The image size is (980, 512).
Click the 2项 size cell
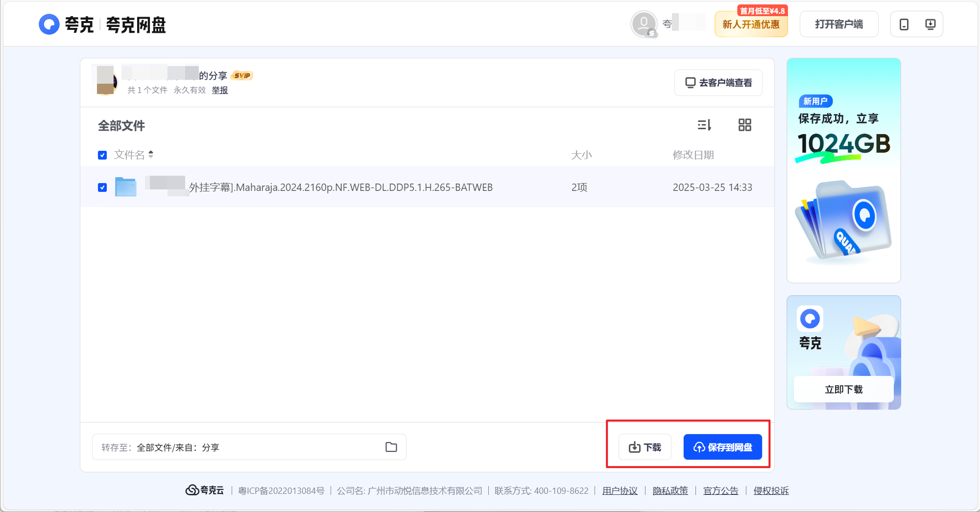pos(579,187)
